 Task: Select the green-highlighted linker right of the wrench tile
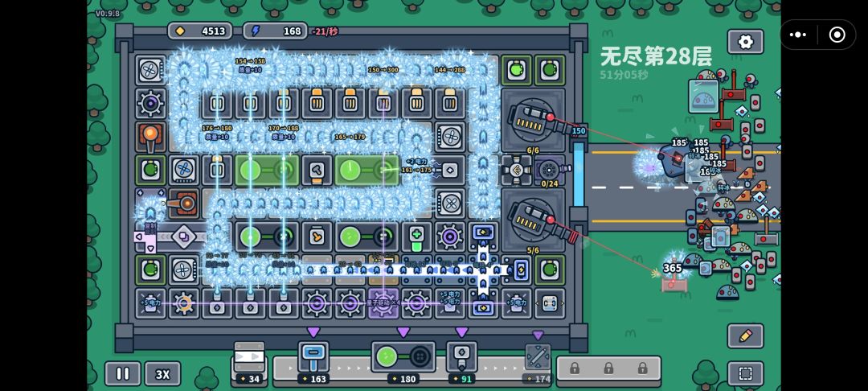[366, 170]
